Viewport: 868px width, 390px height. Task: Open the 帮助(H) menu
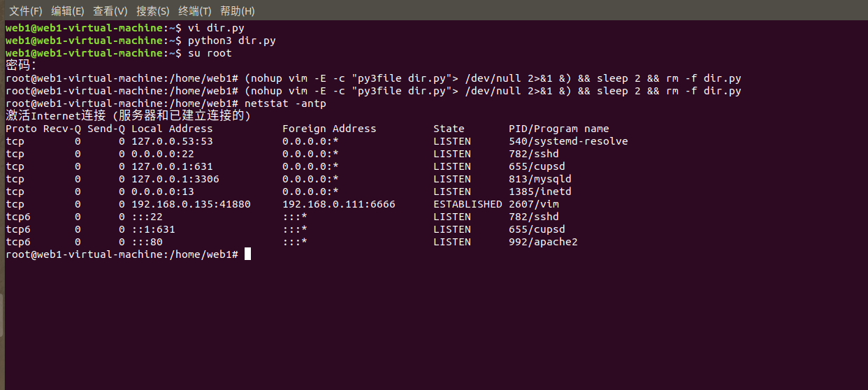237,11
